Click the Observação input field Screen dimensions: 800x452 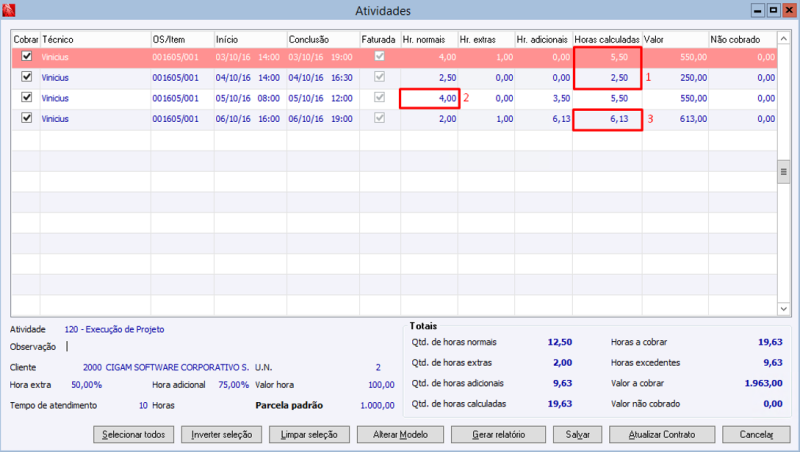(x=230, y=347)
